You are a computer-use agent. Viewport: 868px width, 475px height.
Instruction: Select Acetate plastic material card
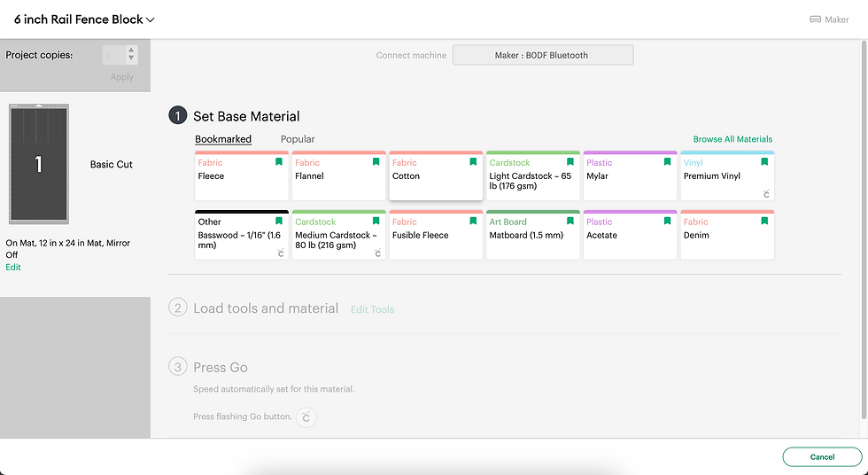[x=630, y=235]
